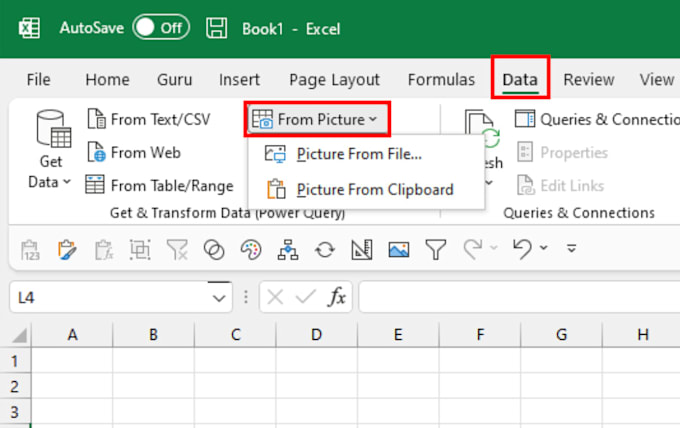
Task: Expand the Name Box dropdown arrow
Action: pos(219,296)
